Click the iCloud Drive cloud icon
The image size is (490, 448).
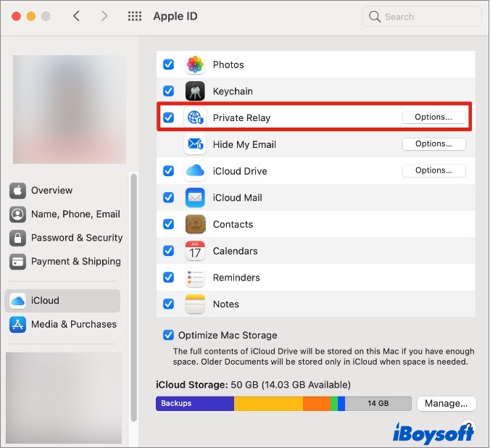point(195,171)
